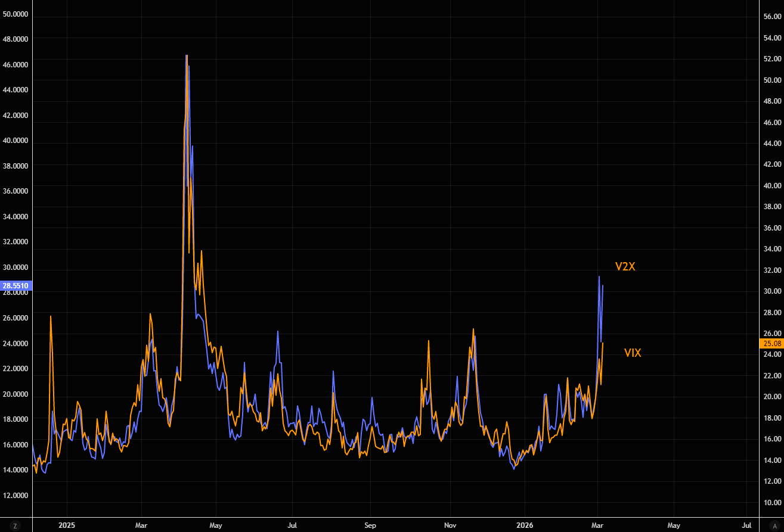The width and height of the screenshot is (784, 532).
Task: Click the 2025 label on time axis
Action: (67, 525)
